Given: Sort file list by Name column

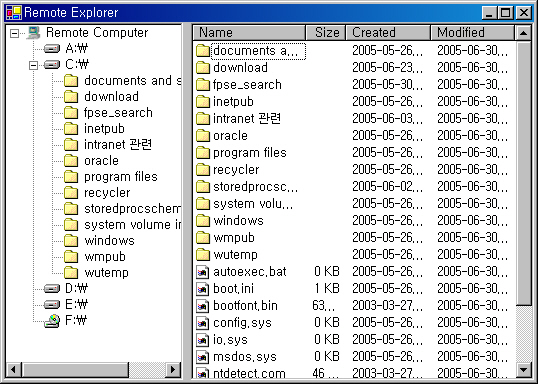Looking at the screenshot, I should (249, 33).
